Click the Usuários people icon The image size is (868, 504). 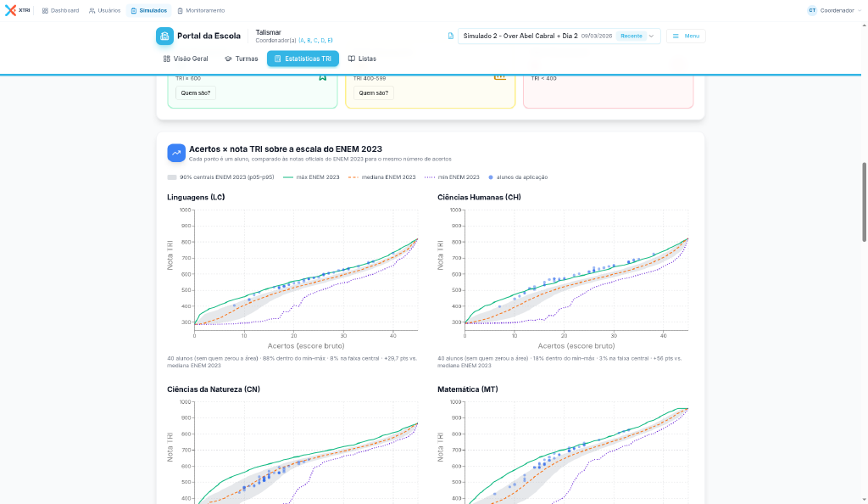coord(92,10)
